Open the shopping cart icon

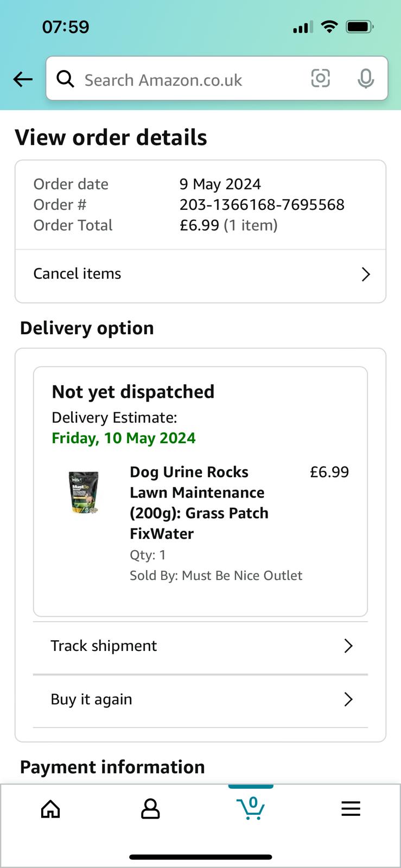[251, 808]
